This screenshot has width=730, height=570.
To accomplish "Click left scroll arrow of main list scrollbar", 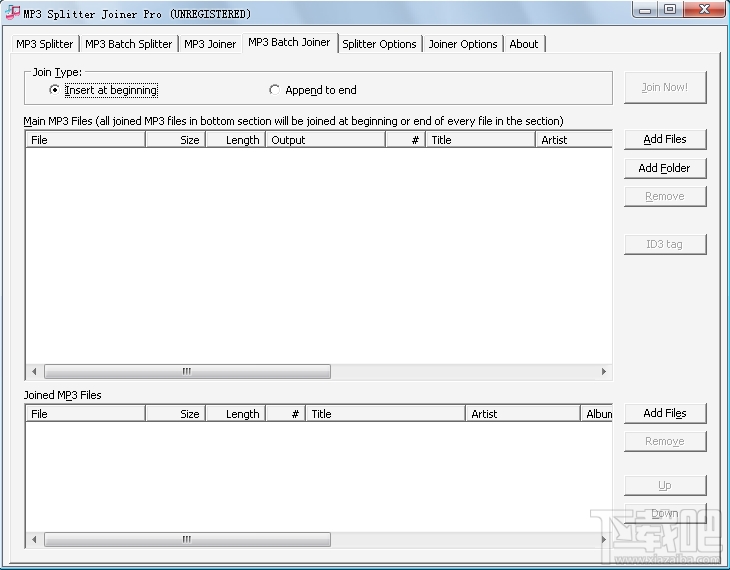I will (34, 371).
